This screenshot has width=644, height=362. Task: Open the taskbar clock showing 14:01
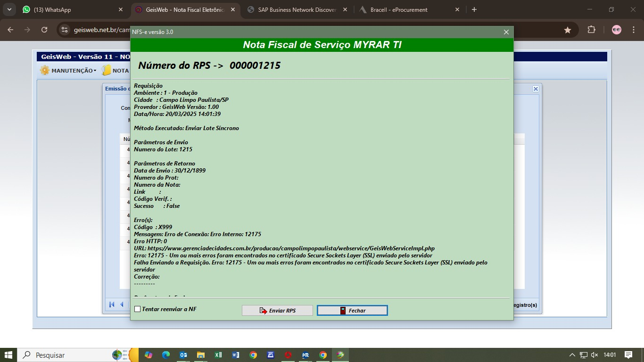click(x=610, y=355)
